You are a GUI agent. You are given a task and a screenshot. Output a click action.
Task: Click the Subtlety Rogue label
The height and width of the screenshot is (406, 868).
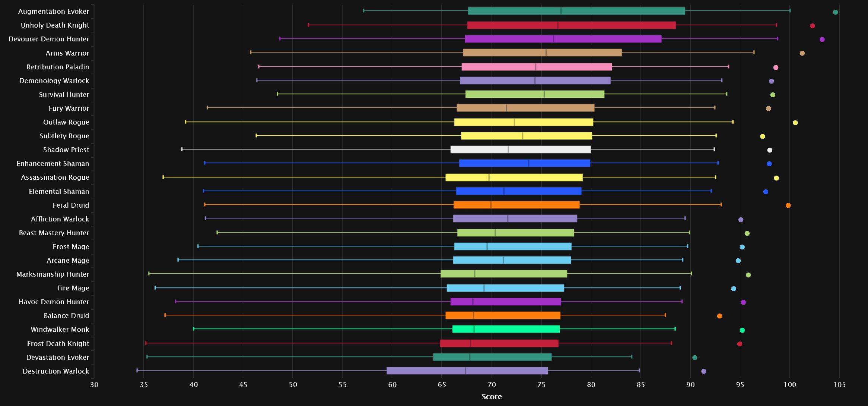(64, 136)
